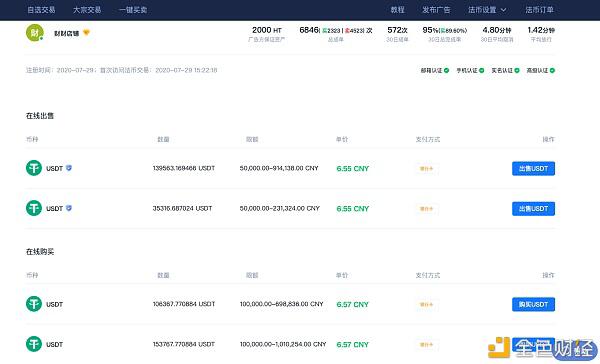Click limit 100,000.00–1,010,254.00 CNY
Image resolution: width=600 pixels, height=364 pixels.
coord(283,344)
